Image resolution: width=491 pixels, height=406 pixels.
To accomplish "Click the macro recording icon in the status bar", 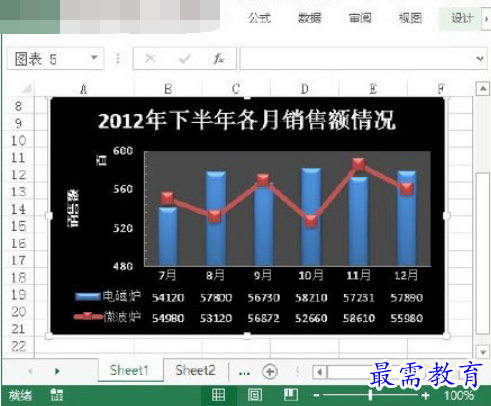I will [57, 395].
